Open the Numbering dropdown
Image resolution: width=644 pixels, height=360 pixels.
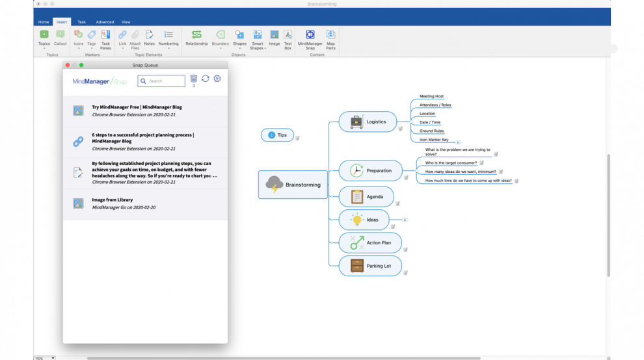pyautogui.click(x=168, y=48)
